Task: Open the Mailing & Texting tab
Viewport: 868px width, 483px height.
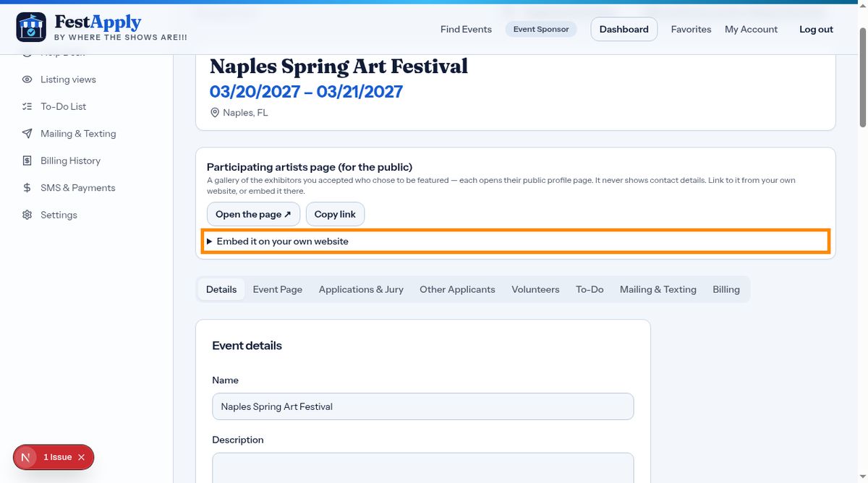Action: click(x=658, y=289)
